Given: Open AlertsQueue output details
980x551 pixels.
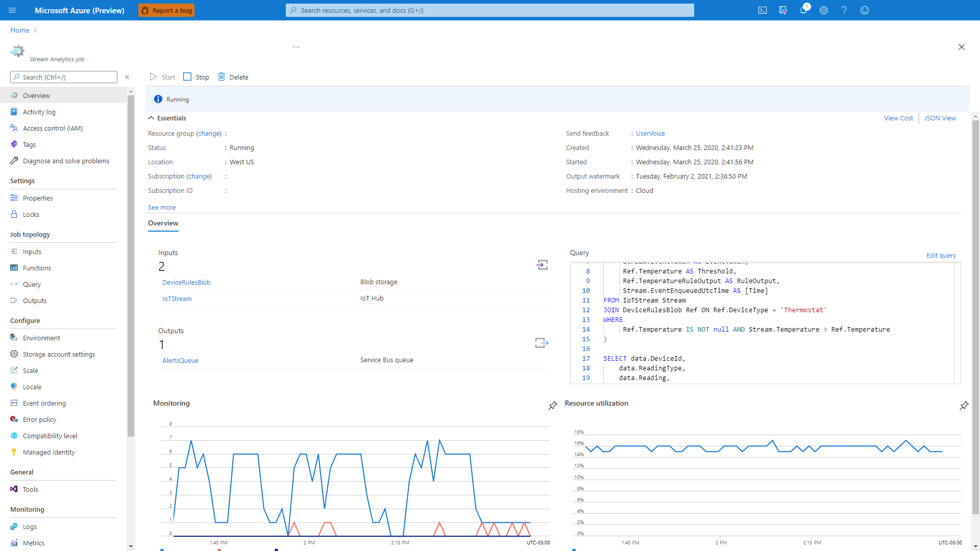Looking at the screenshot, I should [x=180, y=360].
